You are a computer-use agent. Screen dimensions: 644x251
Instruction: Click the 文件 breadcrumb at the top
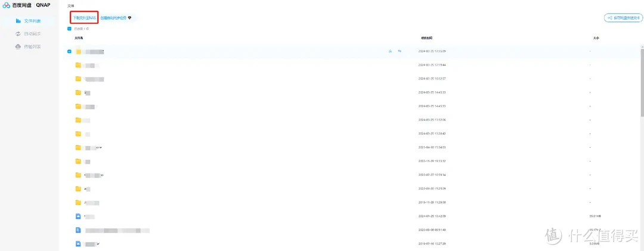(70, 6)
